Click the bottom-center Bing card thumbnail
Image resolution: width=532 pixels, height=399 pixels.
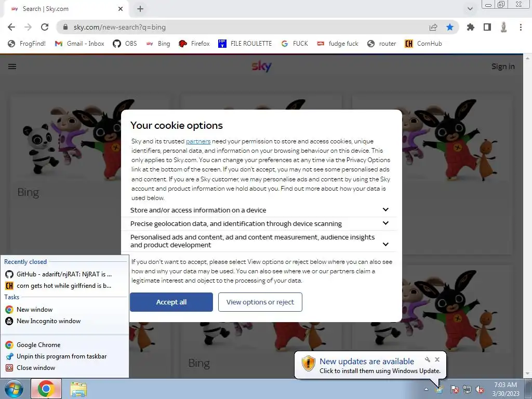coord(261,338)
